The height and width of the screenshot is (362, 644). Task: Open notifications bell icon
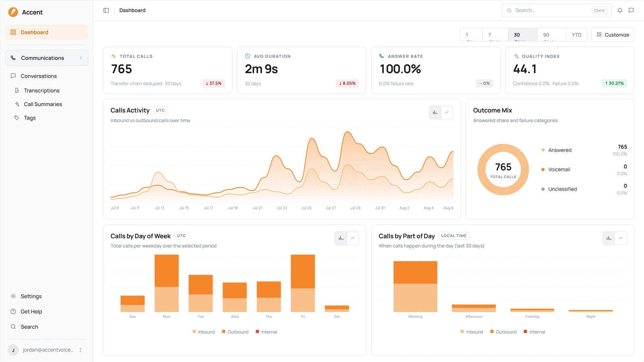(620, 10)
